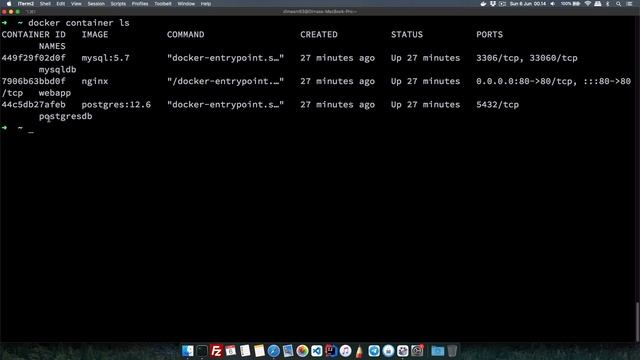The height and width of the screenshot is (360, 640).
Task: Open the Trash in the dock
Action: point(452,351)
